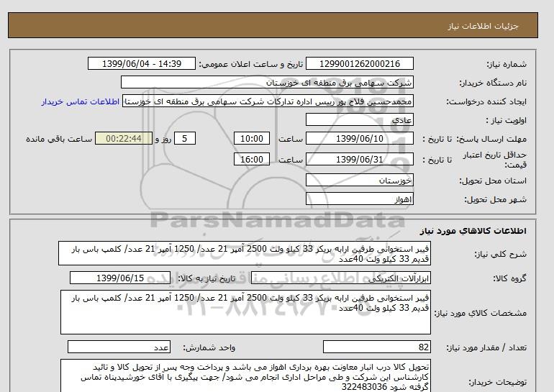The height and width of the screenshot is (392, 554).
Task: Open the buyer contact information link
Action: point(80,101)
